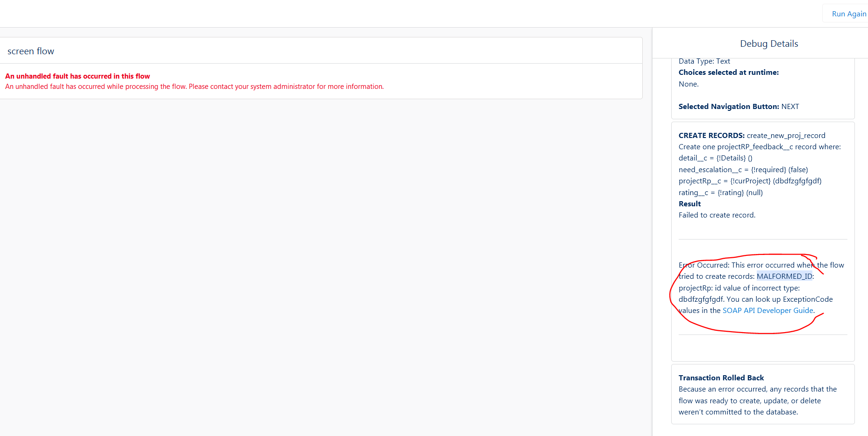Click the Debug Details panel header
This screenshot has width=868, height=436.
pyautogui.click(x=769, y=44)
